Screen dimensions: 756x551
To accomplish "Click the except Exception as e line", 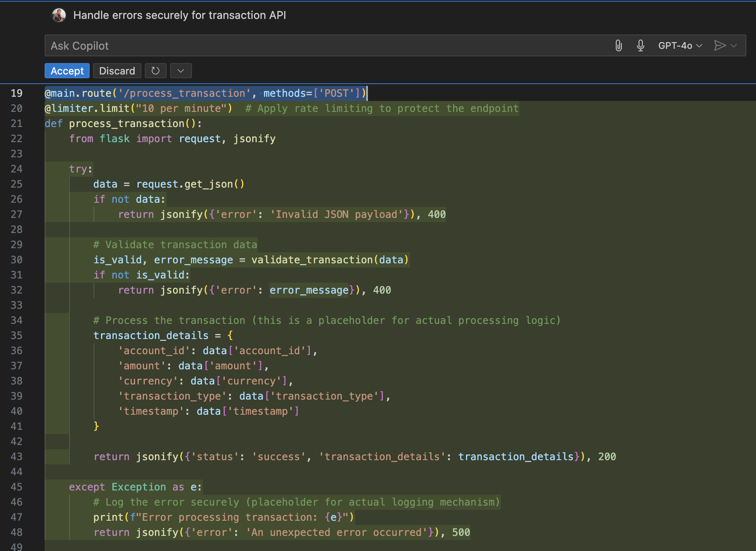I will pyautogui.click(x=136, y=487).
